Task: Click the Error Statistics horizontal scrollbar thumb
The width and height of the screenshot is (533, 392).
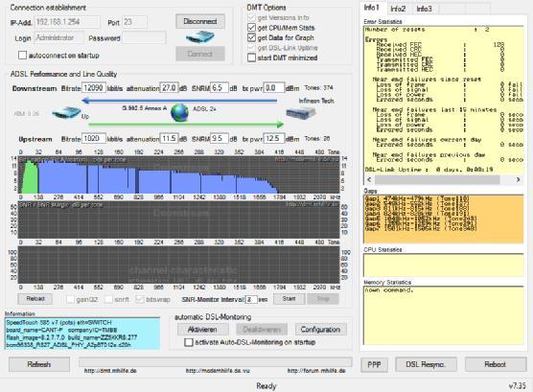Action: point(437,179)
